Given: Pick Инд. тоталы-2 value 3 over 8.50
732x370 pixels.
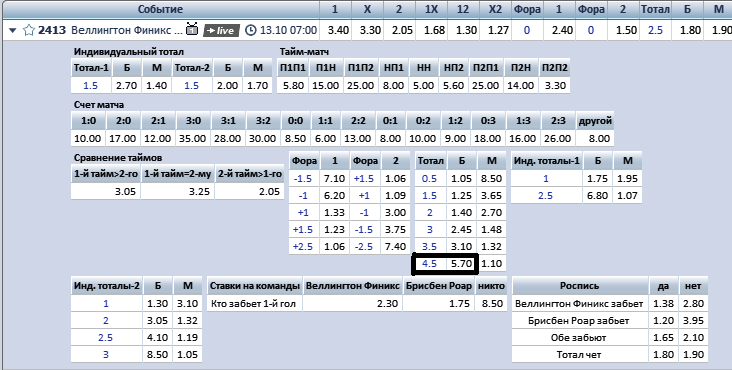Looking at the screenshot, I should [157, 355].
